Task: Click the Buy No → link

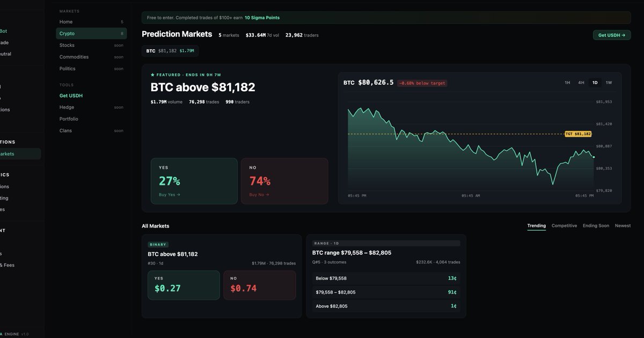Action: tap(259, 195)
